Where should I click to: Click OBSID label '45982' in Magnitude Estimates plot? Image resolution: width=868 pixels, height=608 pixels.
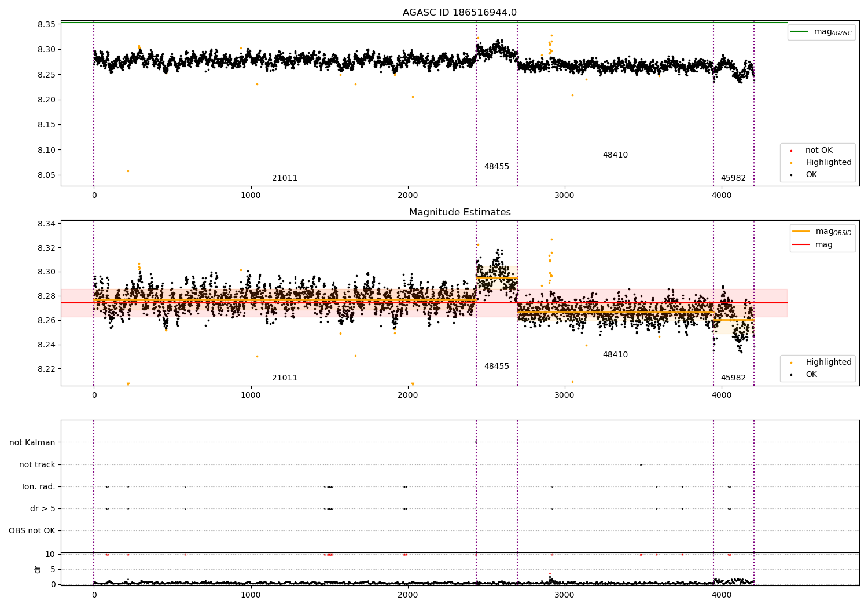pos(733,378)
